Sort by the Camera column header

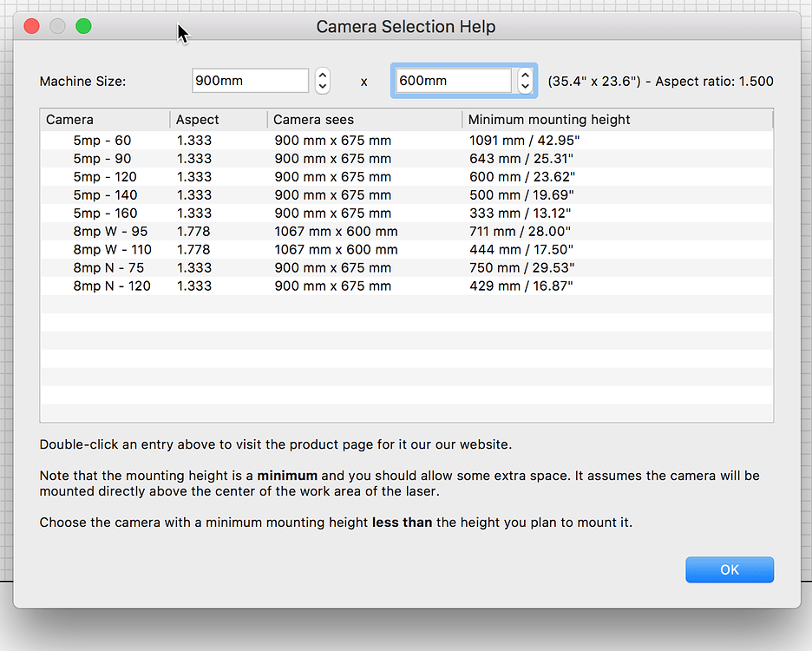point(104,120)
